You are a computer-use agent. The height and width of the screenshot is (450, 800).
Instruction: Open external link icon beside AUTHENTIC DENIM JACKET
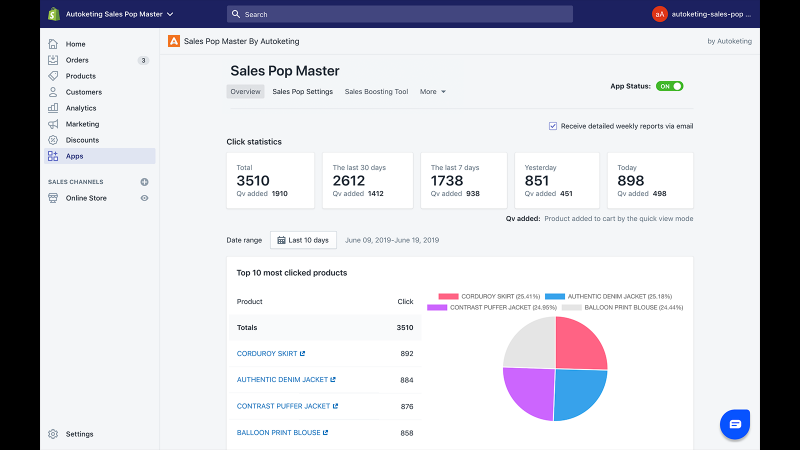click(333, 380)
